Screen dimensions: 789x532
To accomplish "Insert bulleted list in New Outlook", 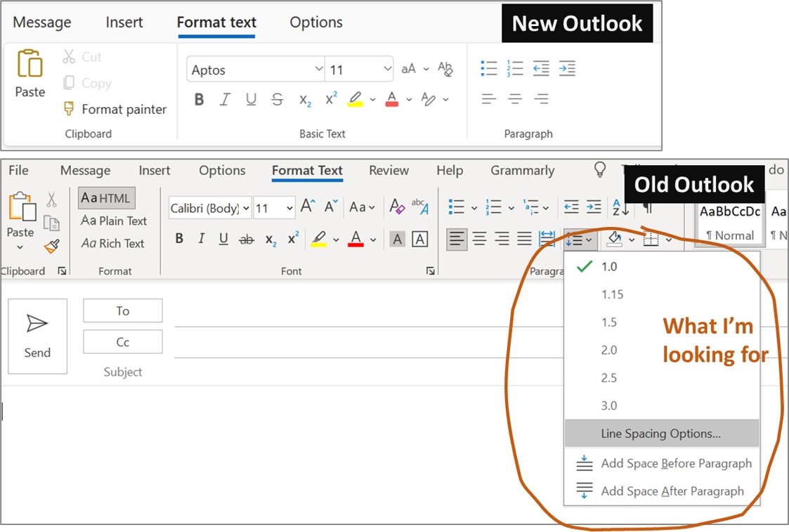I will (488, 68).
